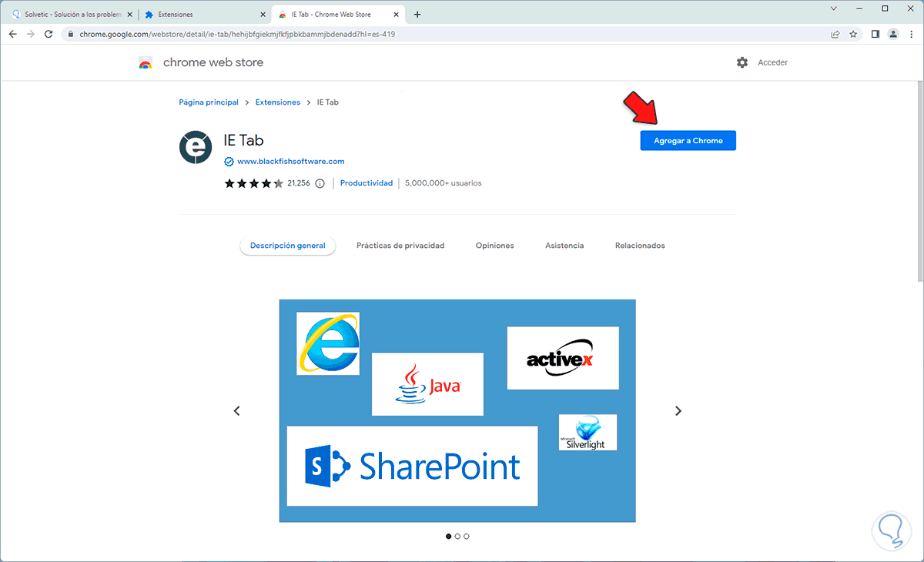924x562 pixels.
Task: Click the star rating display
Action: pyautogui.click(x=254, y=183)
